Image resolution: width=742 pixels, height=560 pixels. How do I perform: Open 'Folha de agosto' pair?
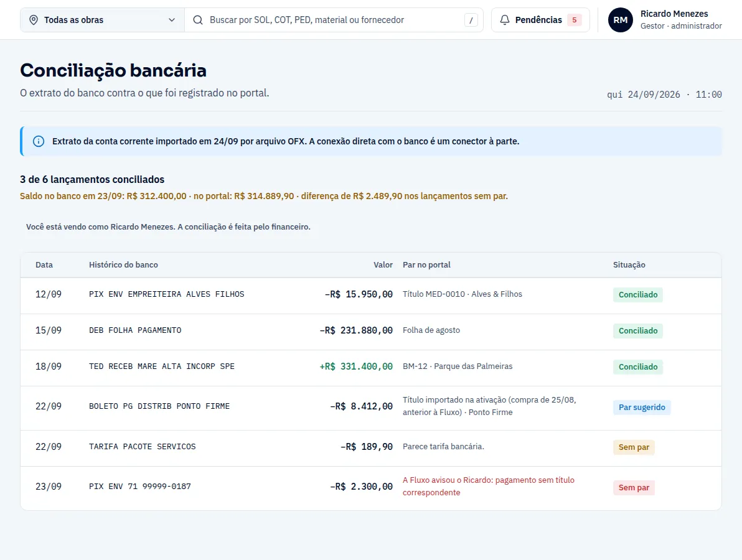click(431, 330)
